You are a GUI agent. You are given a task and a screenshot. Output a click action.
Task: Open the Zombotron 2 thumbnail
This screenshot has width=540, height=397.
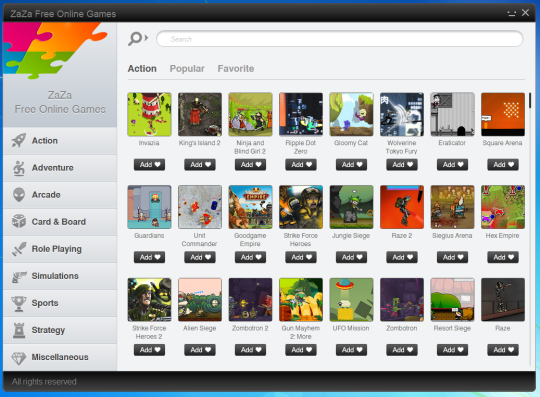(x=250, y=300)
